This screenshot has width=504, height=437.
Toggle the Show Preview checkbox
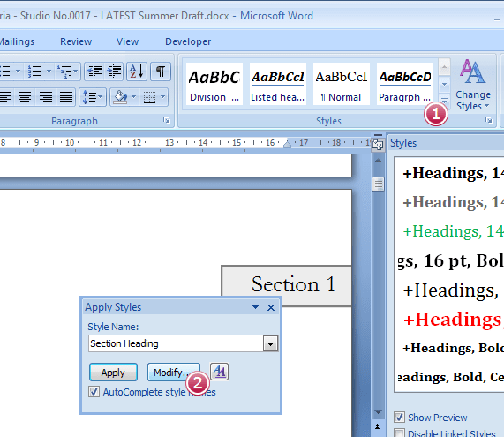[x=399, y=418]
